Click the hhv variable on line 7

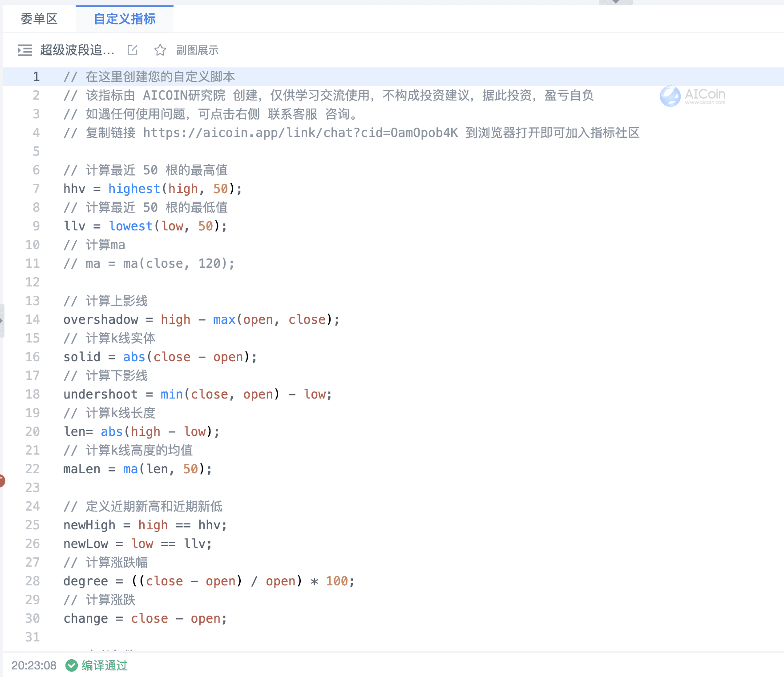(x=74, y=189)
